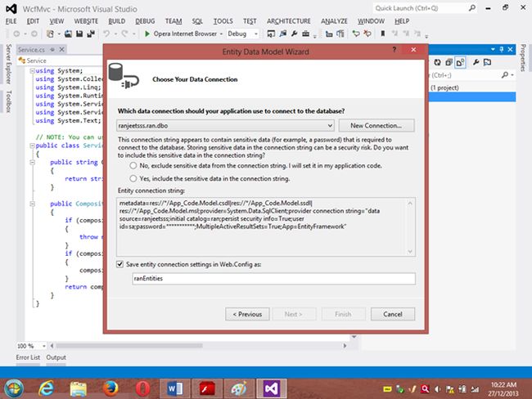532x399 pixels.
Task: Open Firefox from the taskbar
Action: [x=110, y=388]
